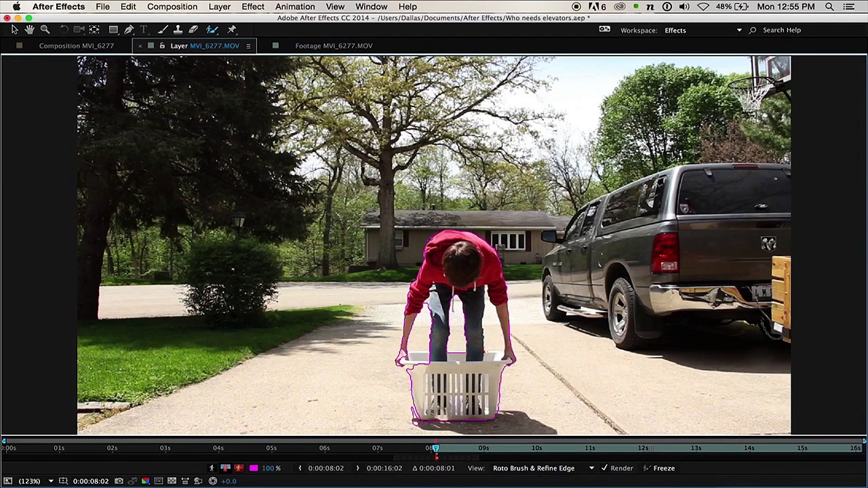Select the Type tool
The height and width of the screenshot is (488, 868).
144,30
